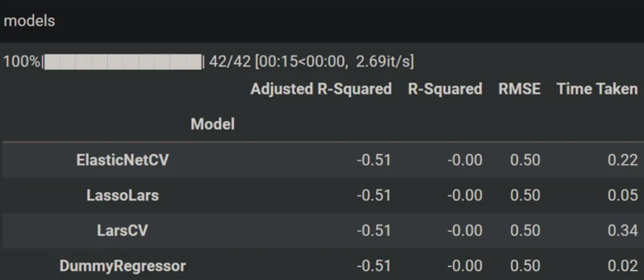Click the Model index header
Screen dimensions: 644x280
pyautogui.click(x=213, y=124)
